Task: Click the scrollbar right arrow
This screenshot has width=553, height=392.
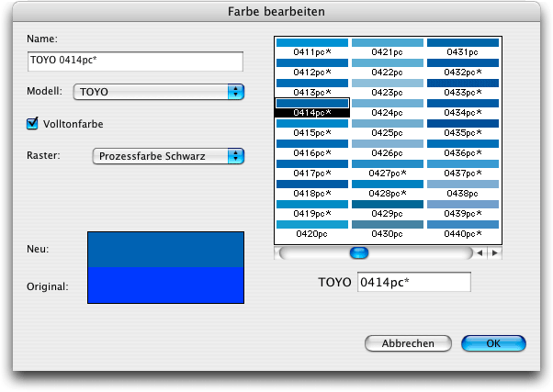Action: click(495, 252)
